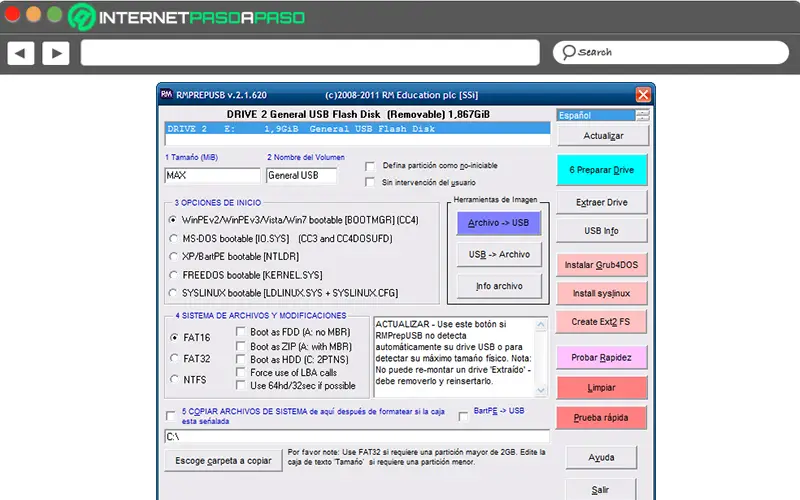The height and width of the screenshot is (500, 800).
Task: Select FREEDOS bootable [KERNEL.SYS] option
Action: pyautogui.click(x=173, y=275)
